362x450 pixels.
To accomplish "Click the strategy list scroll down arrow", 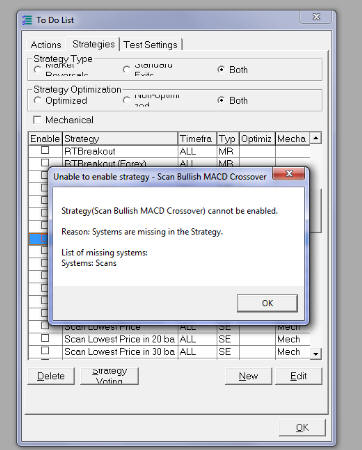I will pos(316,353).
